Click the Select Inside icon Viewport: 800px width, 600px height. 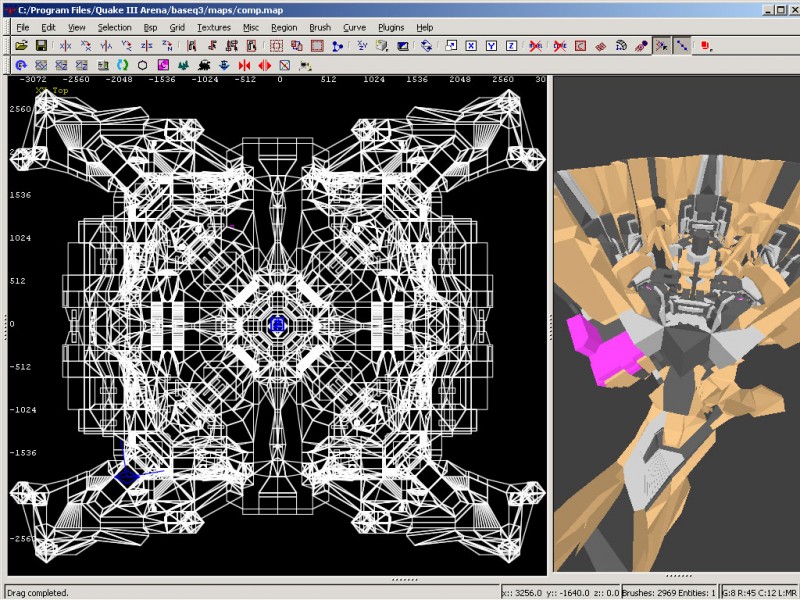point(252,46)
